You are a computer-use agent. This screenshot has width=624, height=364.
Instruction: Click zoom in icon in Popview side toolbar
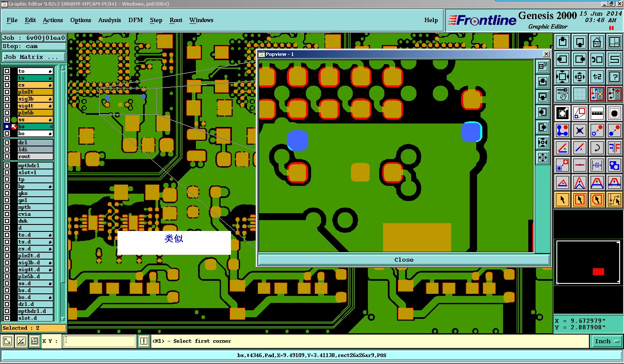coord(543,142)
